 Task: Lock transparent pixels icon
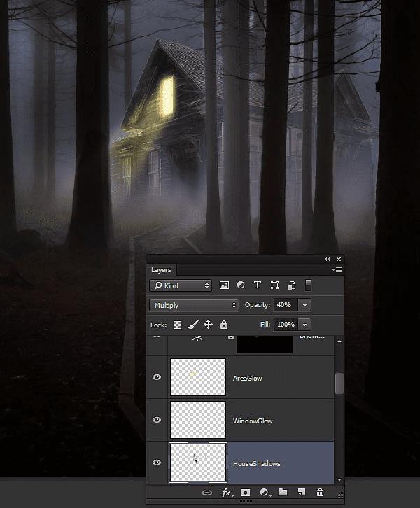click(x=177, y=325)
